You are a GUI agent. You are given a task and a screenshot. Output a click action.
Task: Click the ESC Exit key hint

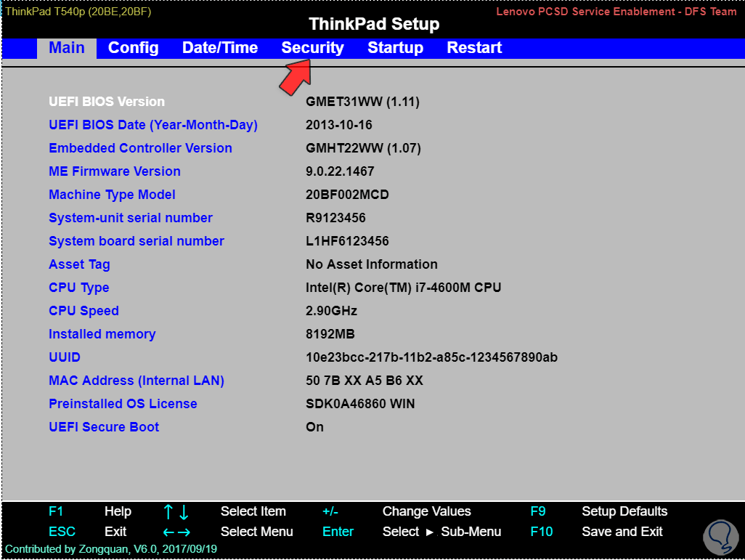[x=62, y=532]
